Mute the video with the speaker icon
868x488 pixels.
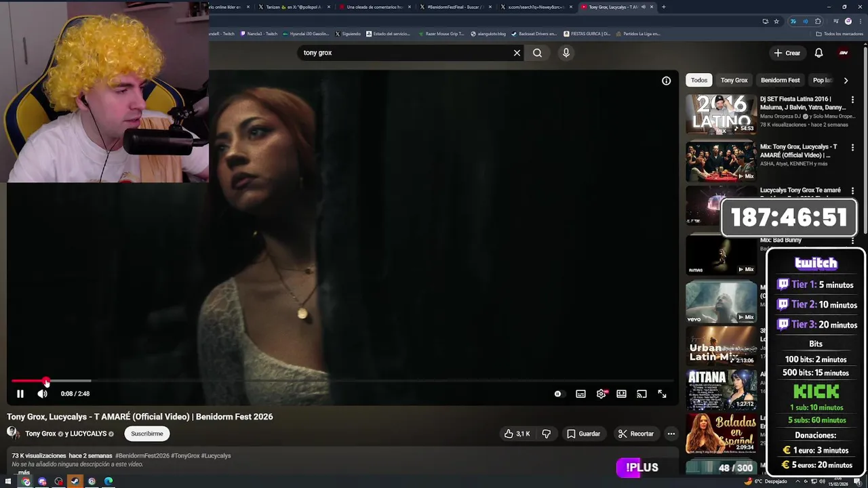point(42,394)
